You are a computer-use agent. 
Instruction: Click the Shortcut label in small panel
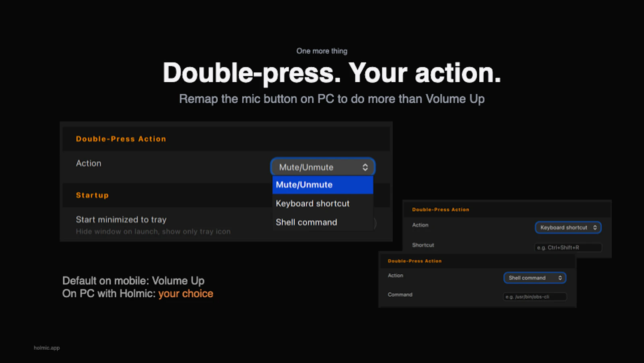423,245
